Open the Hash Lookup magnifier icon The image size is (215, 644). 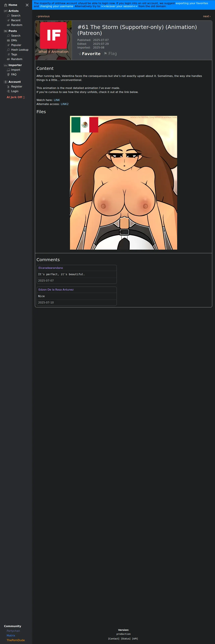tap(8, 50)
